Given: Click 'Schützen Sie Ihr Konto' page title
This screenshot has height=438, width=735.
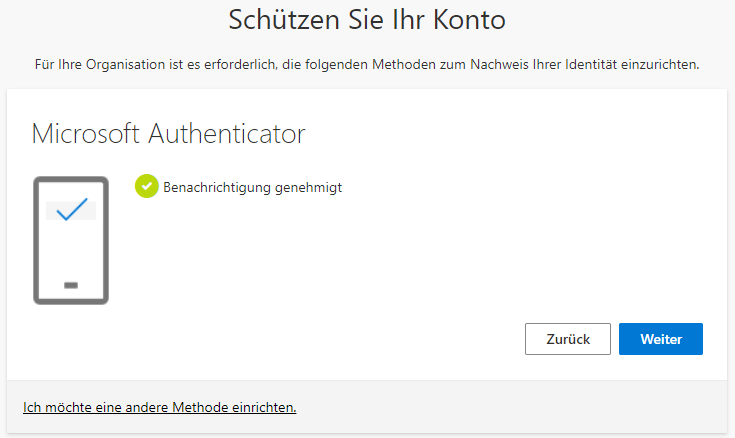Looking at the screenshot, I should tap(367, 20).
